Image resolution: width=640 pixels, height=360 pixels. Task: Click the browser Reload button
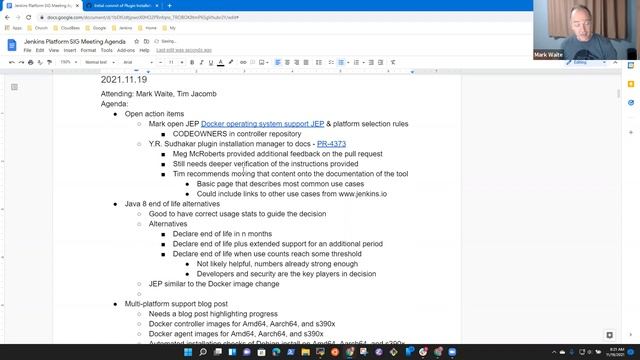28,17
